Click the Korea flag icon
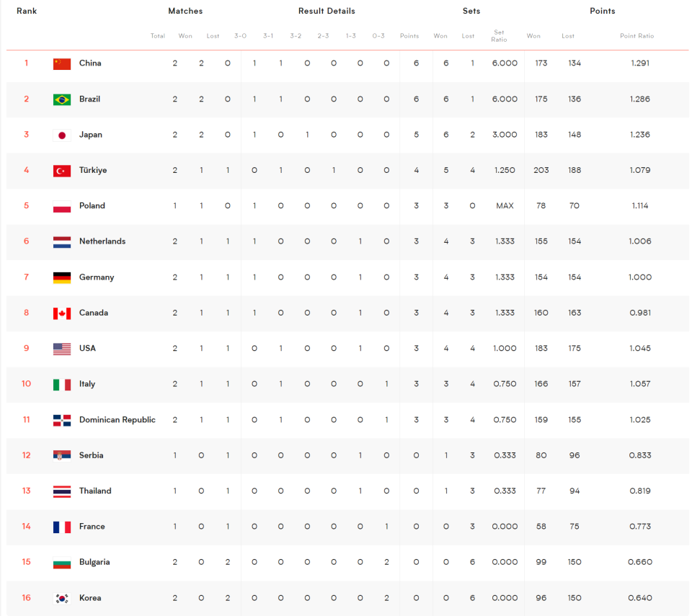This screenshot has width=692, height=616. pos(62,599)
